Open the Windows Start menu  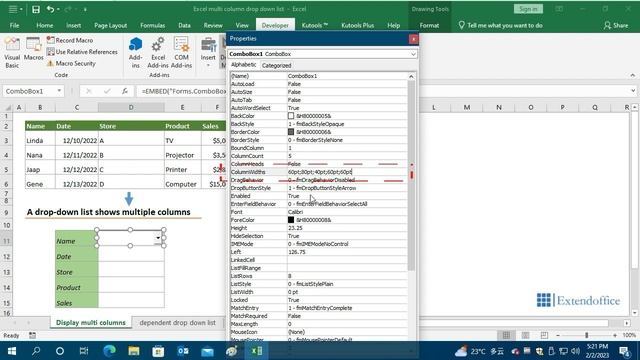pyautogui.click(x=11, y=351)
